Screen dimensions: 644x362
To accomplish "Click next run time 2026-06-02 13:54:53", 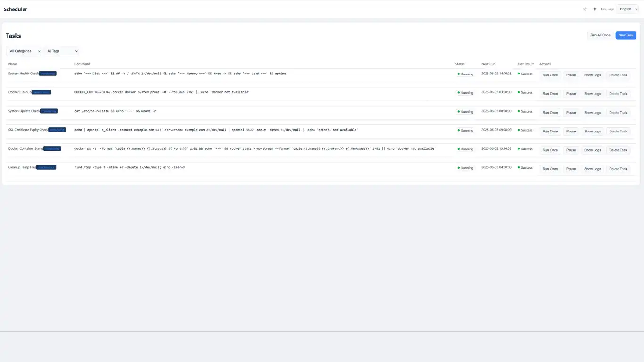I will (496, 148).
